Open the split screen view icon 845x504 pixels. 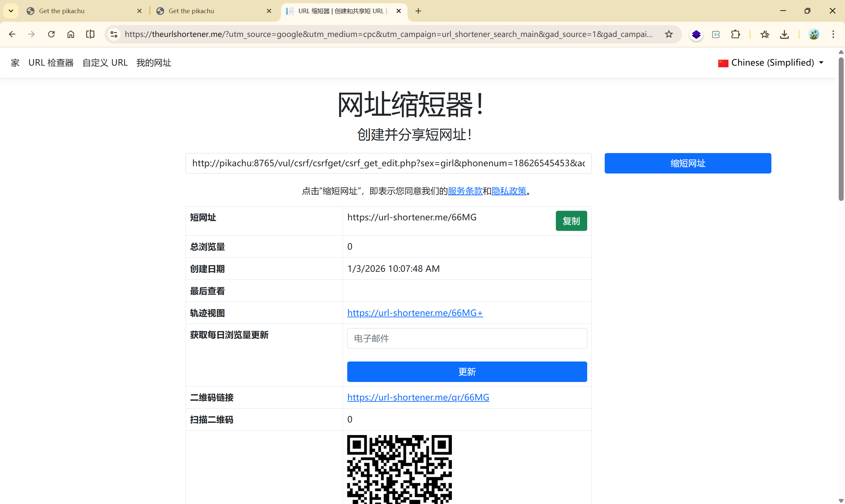tap(90, 34)
